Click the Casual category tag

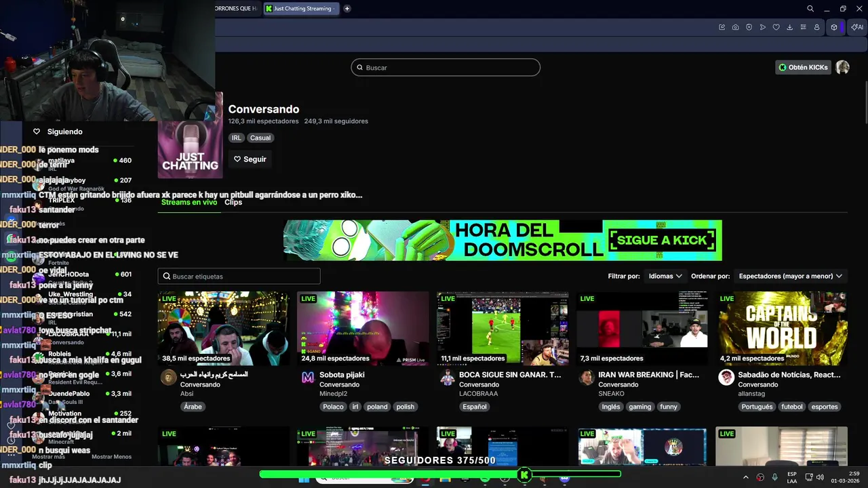pos(260,138)
